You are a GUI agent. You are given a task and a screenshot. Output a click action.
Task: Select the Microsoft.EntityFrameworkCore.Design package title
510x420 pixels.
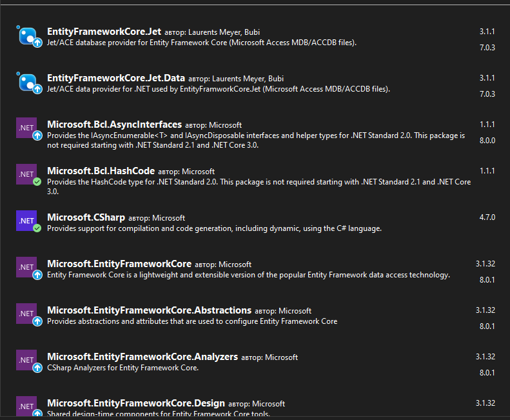[136, 403]
